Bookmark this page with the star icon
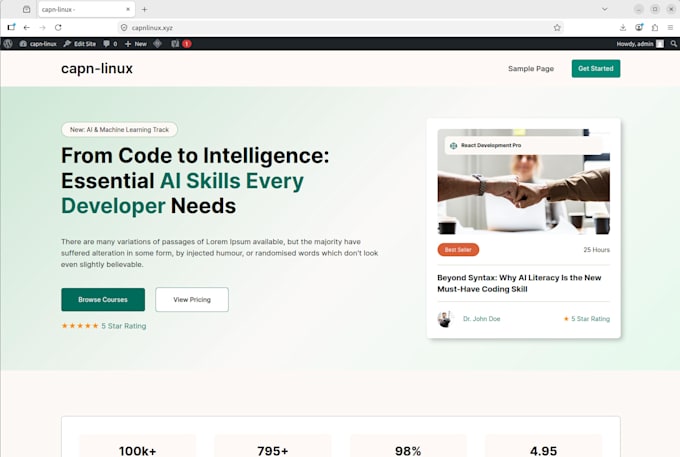 coord(557,28)
